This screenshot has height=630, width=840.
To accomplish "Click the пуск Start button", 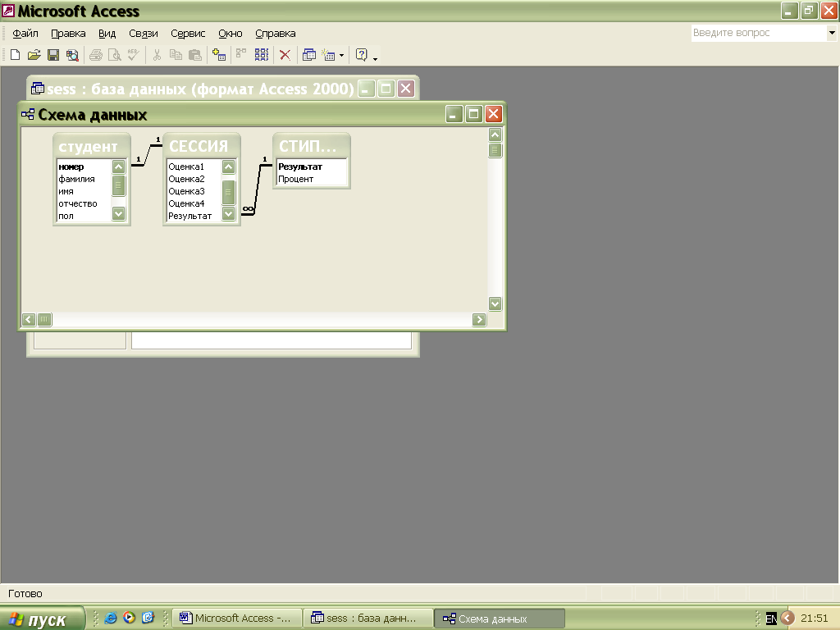I will pyautogui.click(x=42, y=619).
